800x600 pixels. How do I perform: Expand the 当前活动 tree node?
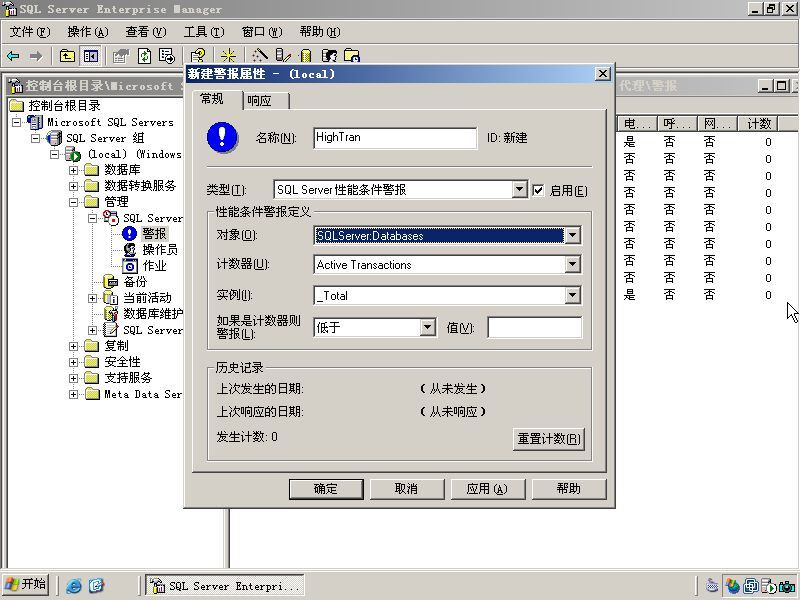(x=92, y=298)
